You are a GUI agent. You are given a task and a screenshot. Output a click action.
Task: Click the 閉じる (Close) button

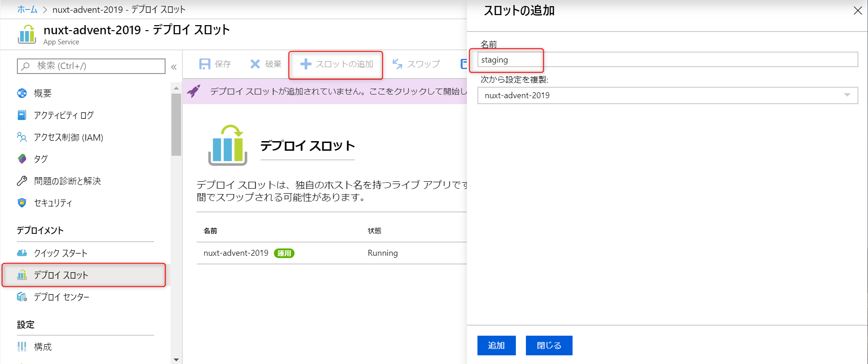click(x=549, y=345)
